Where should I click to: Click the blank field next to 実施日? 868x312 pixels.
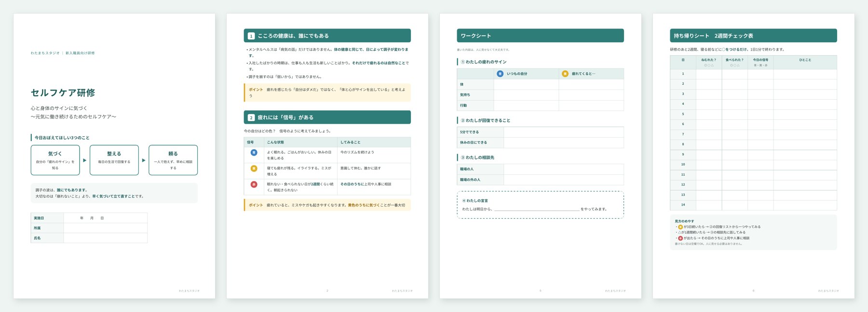tap(106, 218)
